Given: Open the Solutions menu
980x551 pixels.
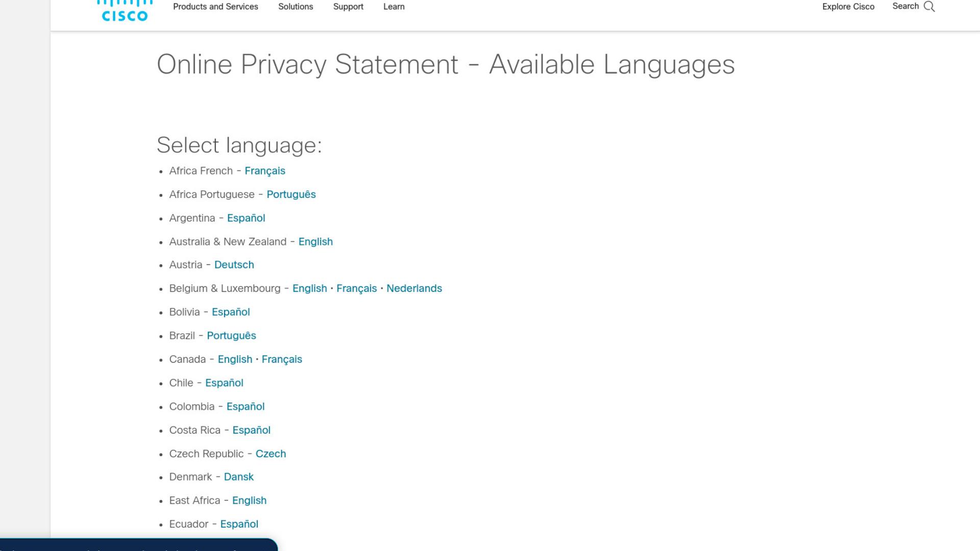Looking at the screenshot, I should tap(296, 7).
